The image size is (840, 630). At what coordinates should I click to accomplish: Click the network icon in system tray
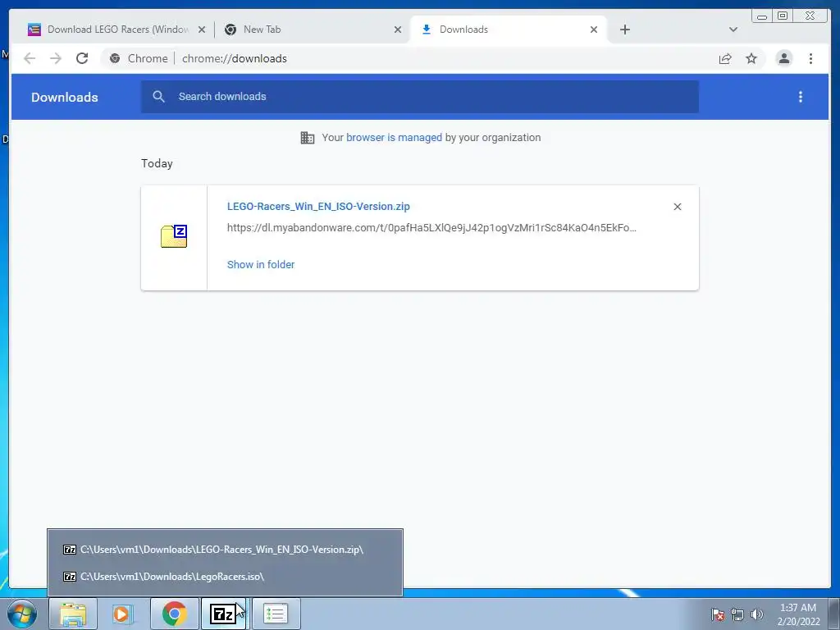(x=737, y=614)
